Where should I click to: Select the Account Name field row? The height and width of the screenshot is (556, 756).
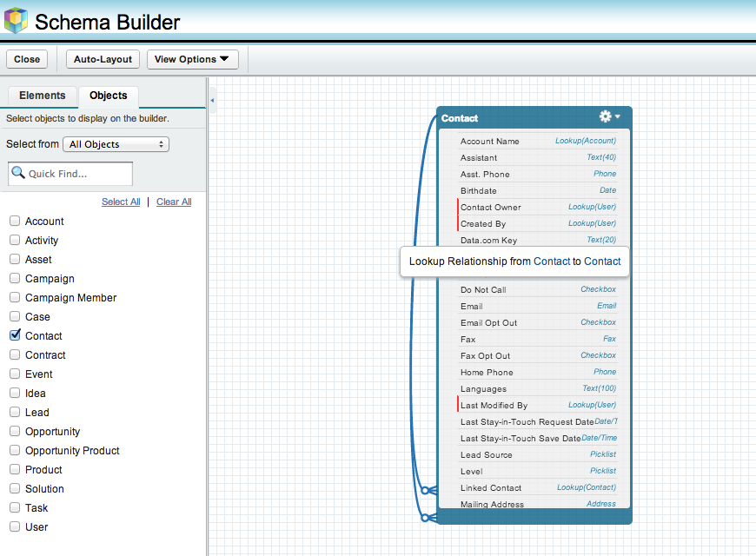537,141
